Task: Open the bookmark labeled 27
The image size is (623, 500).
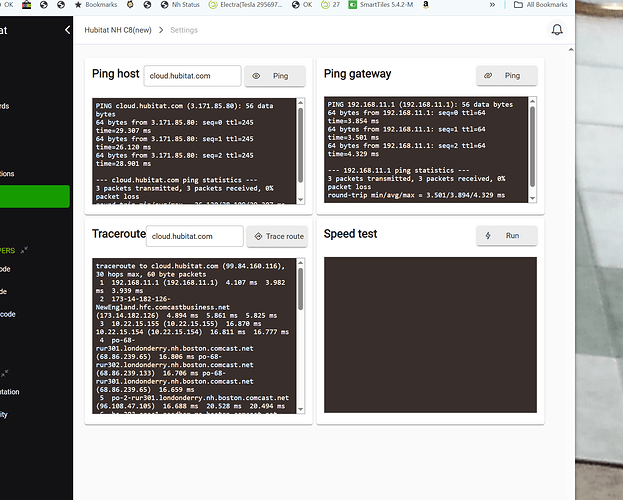Action: click(x=331, y=5)
